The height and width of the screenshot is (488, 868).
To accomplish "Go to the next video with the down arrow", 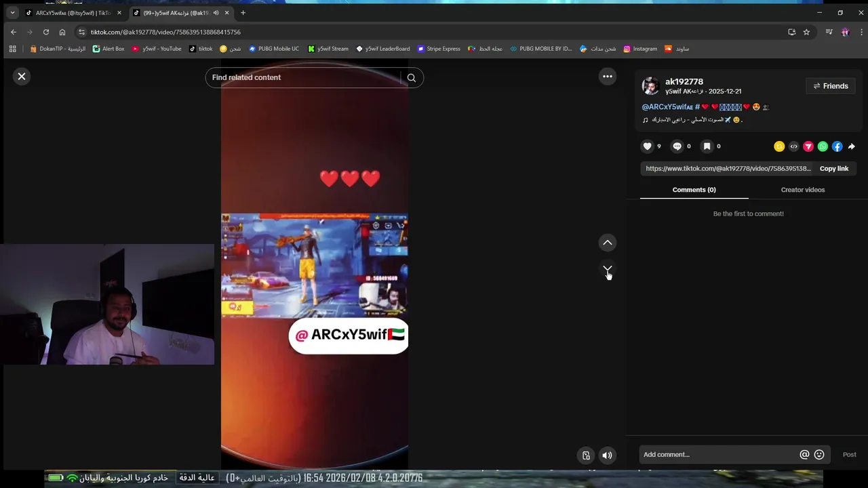I will click(608, 269).
